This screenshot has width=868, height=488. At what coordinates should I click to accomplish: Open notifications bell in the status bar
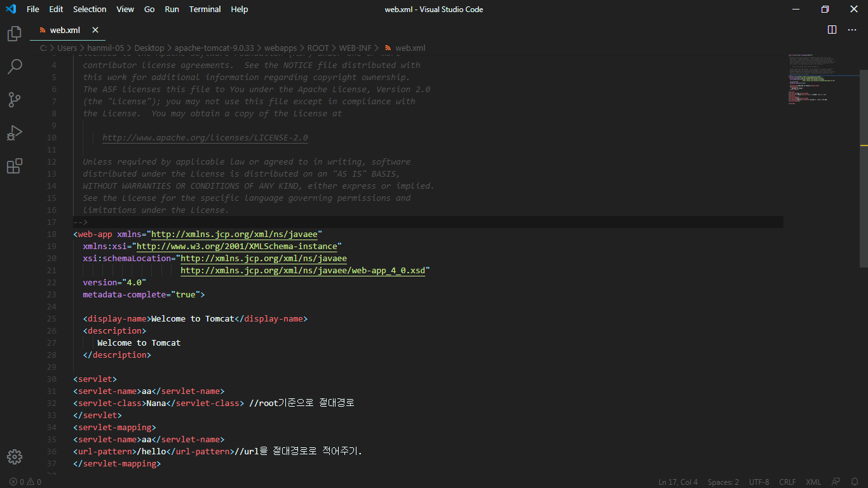tap(855, 482)
